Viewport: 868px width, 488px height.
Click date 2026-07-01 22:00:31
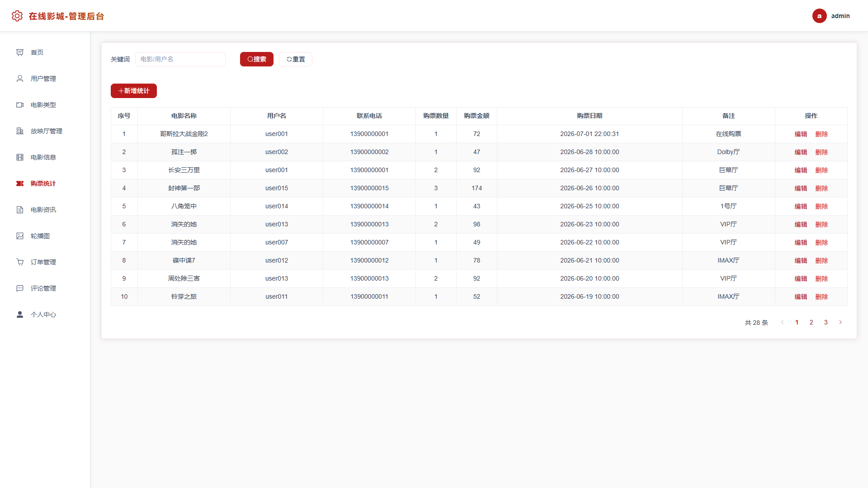coord(590,134)
